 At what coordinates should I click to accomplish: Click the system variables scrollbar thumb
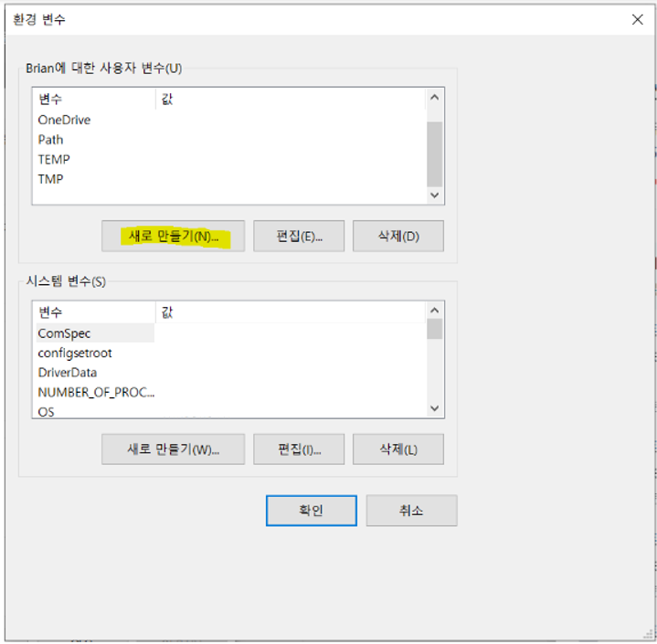click(x=435, y=329)
